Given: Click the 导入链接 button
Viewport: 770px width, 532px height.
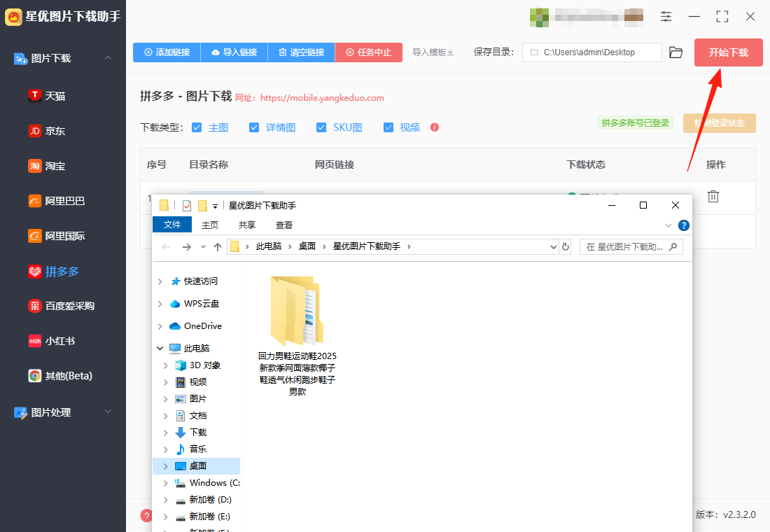Looking at the screenshot, I should tap(234, 52).
